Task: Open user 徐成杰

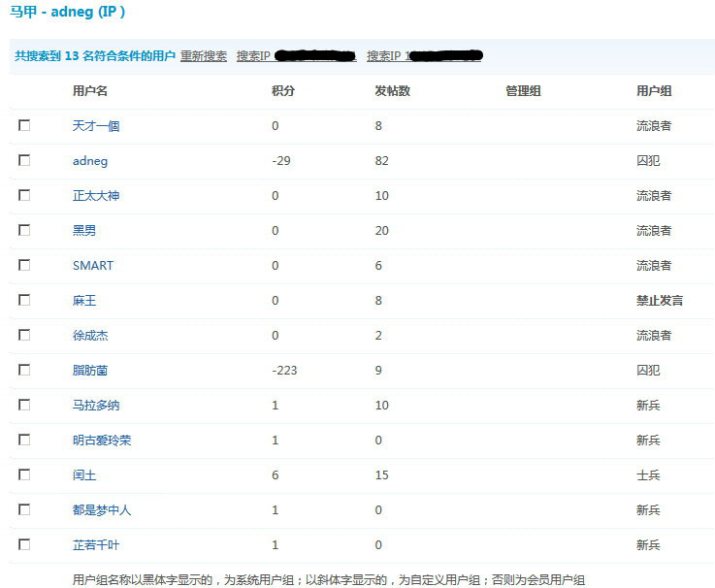Action: [90, 336]
